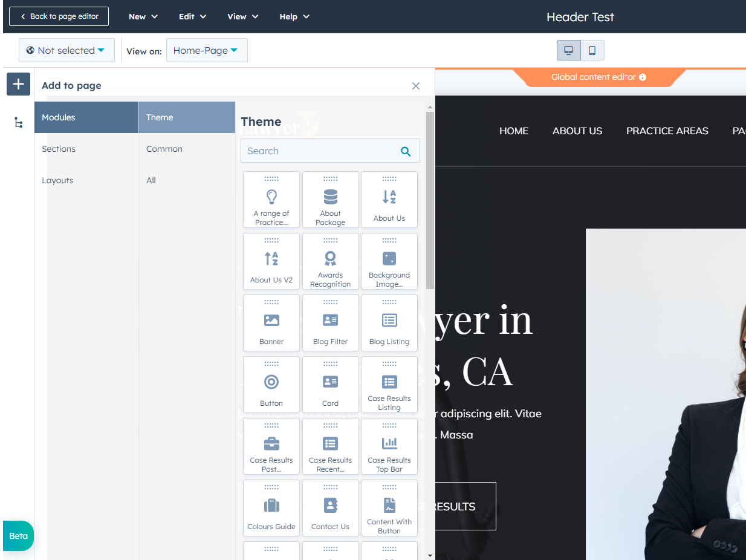The height and width of the screenshot is (560, 746).
Task: Open the Edit menu
Action: [x=192, y=16]
